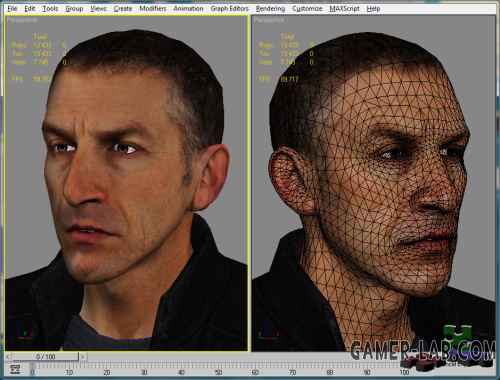Open the Modifiers menu
500x380 pixels.
click(153, 8)
